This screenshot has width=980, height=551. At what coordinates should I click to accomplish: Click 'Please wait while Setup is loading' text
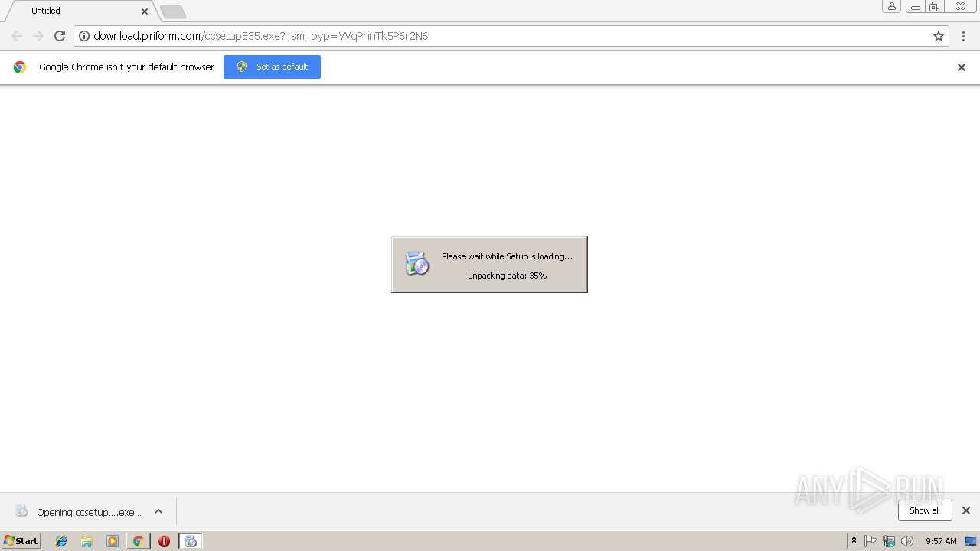(507, 256)
